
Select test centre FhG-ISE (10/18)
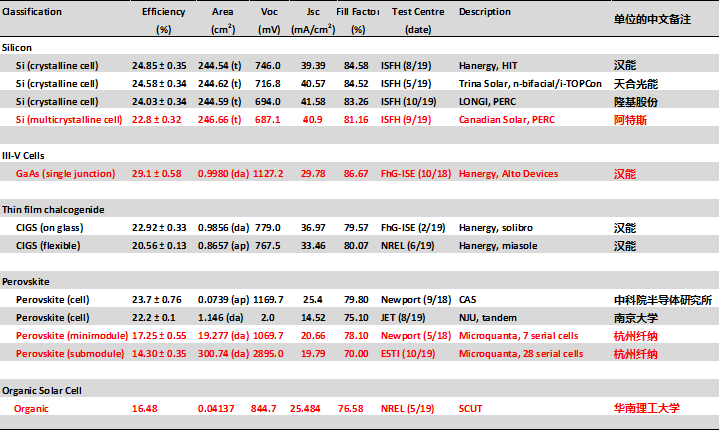(x=416, y=174)
